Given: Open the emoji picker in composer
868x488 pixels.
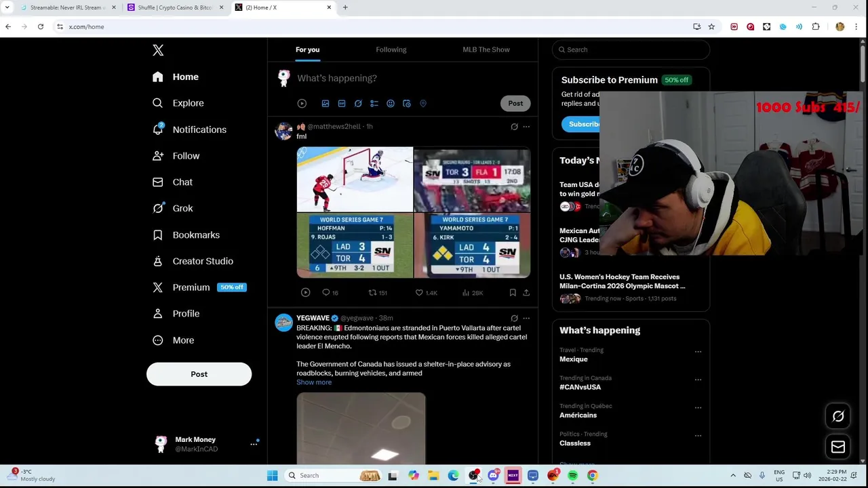Looking at the screenshot, I should tap(391, 104).
